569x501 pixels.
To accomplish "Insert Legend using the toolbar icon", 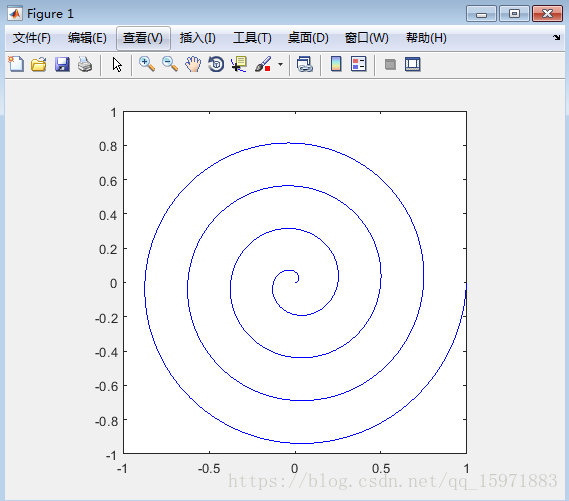I will tap(359, 65).
